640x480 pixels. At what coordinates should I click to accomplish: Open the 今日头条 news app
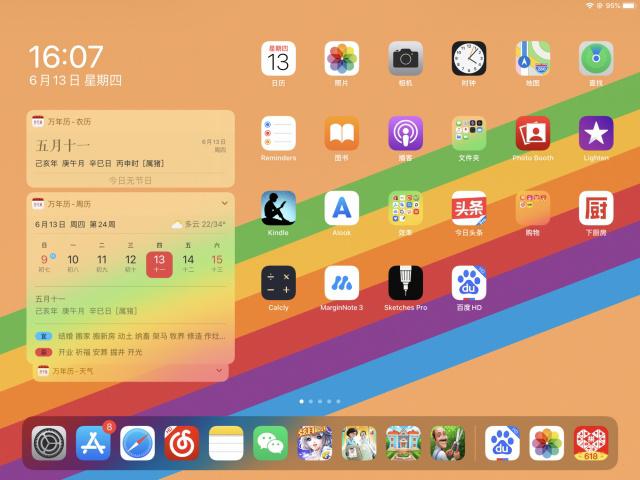469,208
